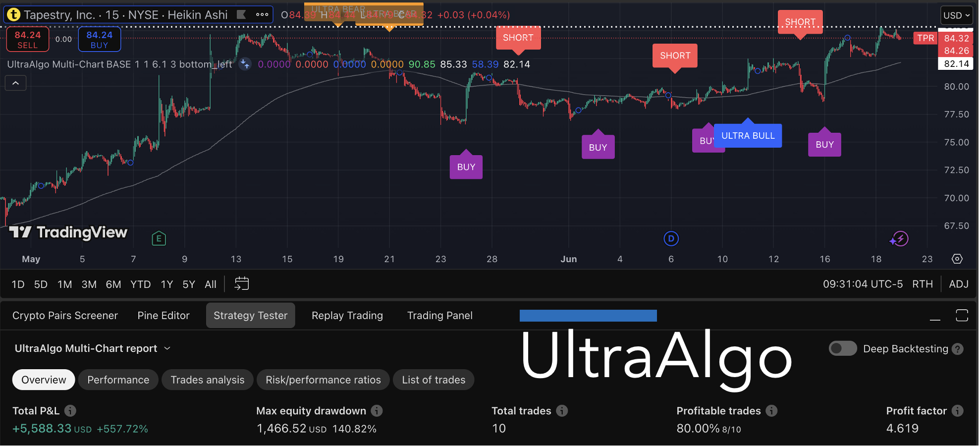The image size is (980, 446).
Task: Expand the UltraAlgo Multi-Chart report dropdown
Action: (93, 348)
